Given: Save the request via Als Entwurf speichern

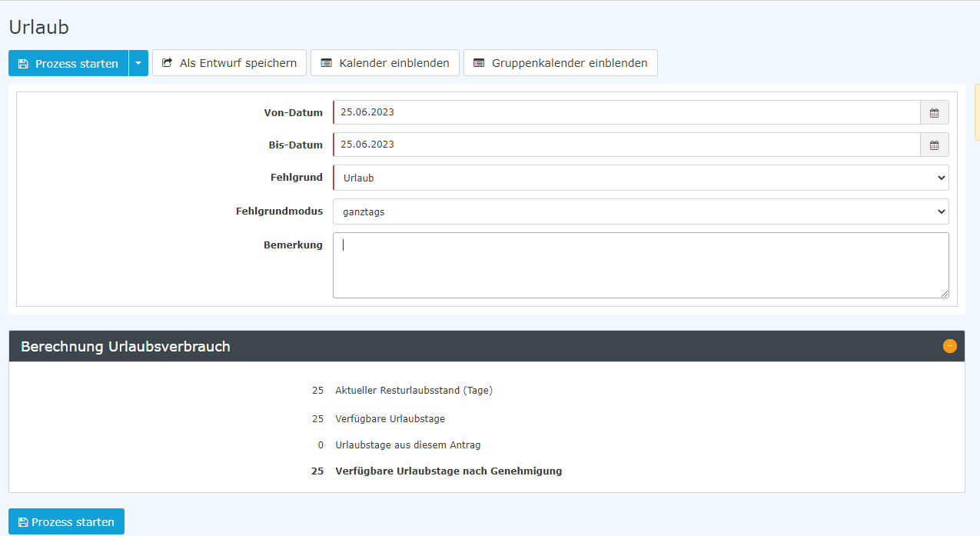Looking at the screenshot, I should tap(229, 63).
